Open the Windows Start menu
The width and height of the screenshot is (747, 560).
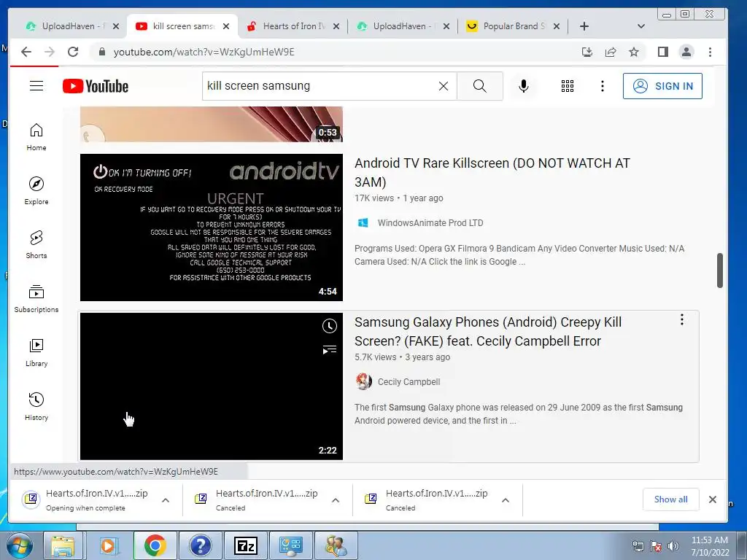(18, 545)
